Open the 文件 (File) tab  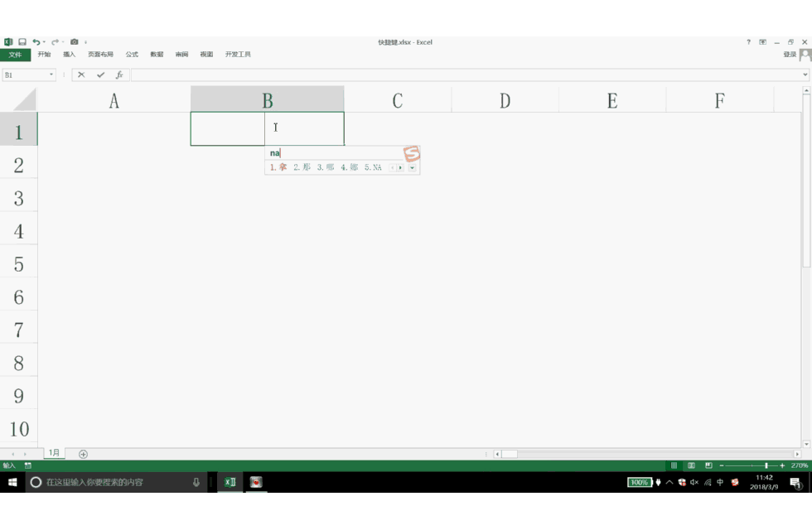15,55
